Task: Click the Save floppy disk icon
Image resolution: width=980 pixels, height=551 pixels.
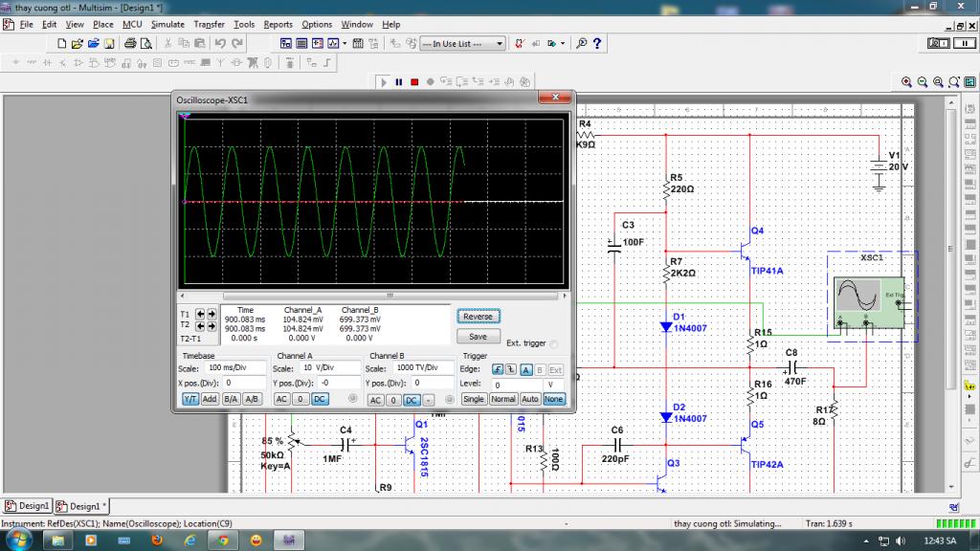Action: pos(109,44)
